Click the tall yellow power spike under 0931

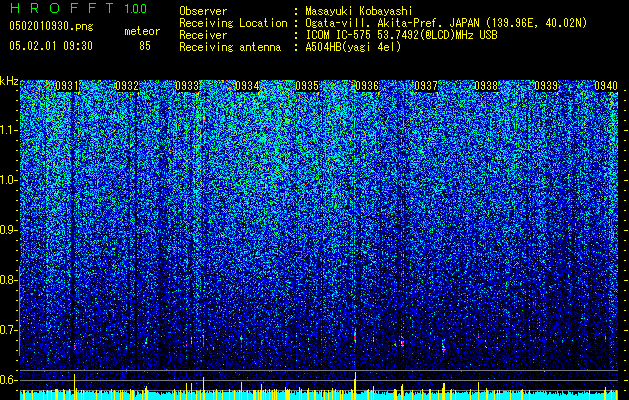click(74, 386)
